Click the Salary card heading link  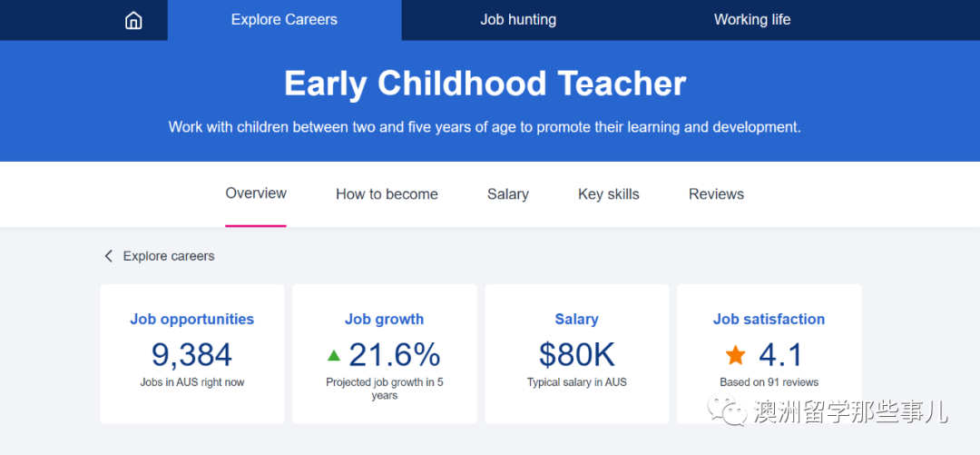(x=577, y=319)
